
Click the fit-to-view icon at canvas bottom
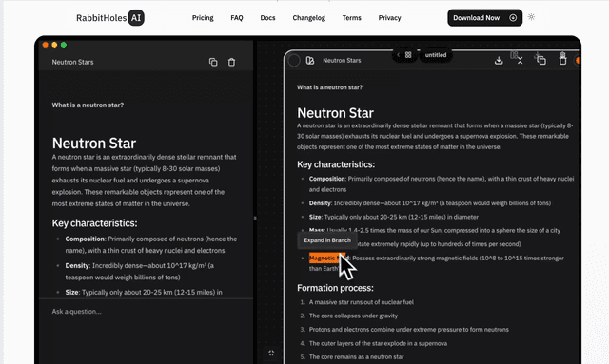[271, 353]
